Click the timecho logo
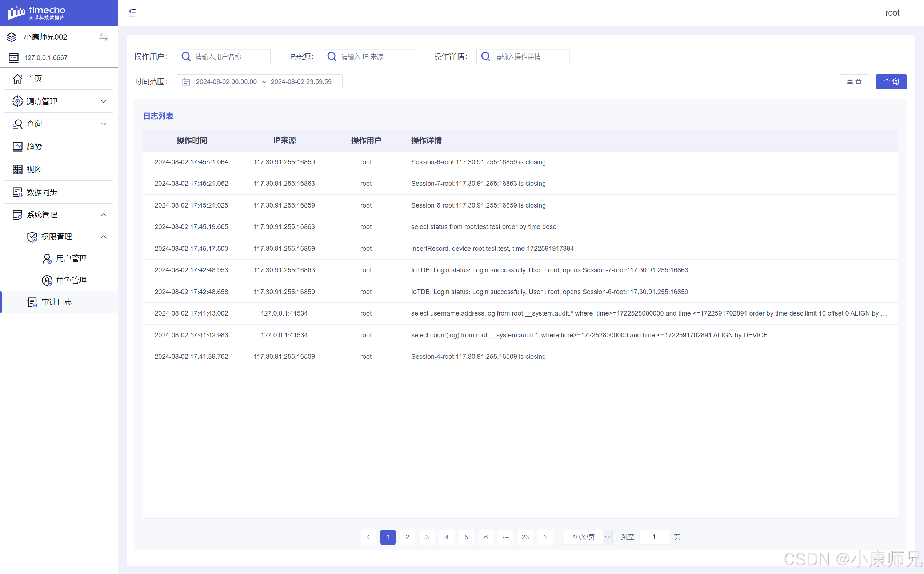The width and height of the screenshot is (924, 574). coord(36,13)
